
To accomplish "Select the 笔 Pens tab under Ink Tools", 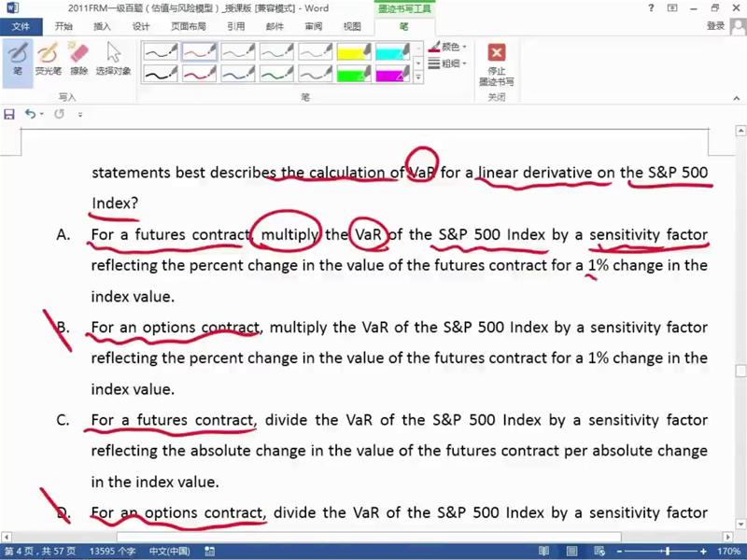I will [x=404, y=27].
